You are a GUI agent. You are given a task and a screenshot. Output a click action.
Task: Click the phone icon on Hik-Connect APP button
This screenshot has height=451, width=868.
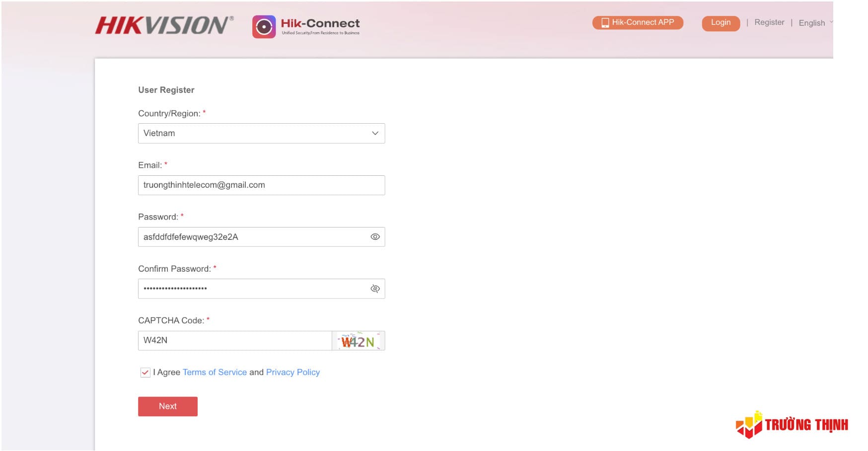click(x=605, y=23)
